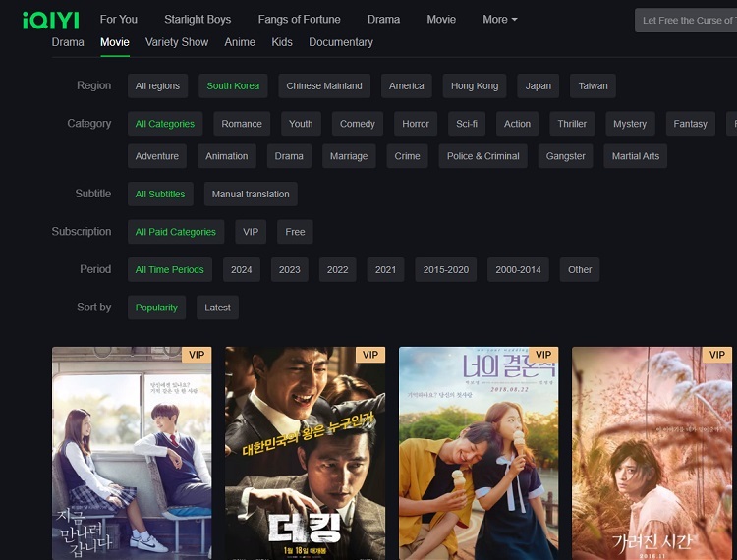Choose the Action category
737x560 pixels.
[517, 124]
